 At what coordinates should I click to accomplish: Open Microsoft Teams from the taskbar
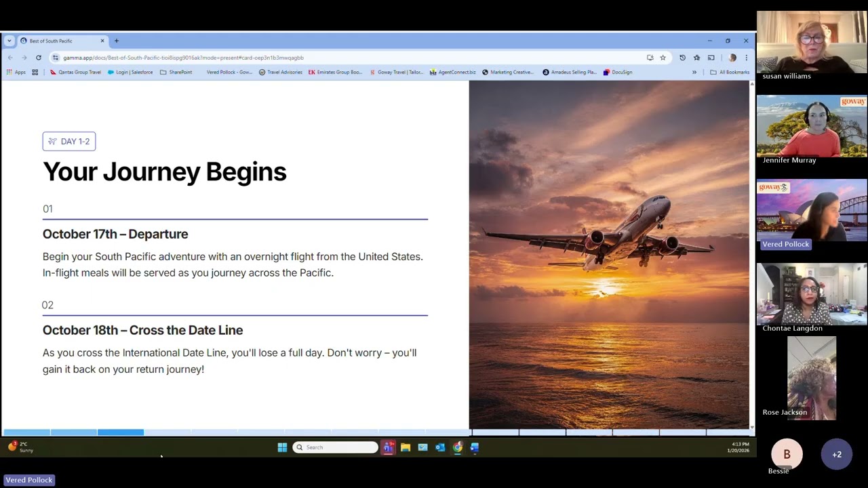[388, 447]
